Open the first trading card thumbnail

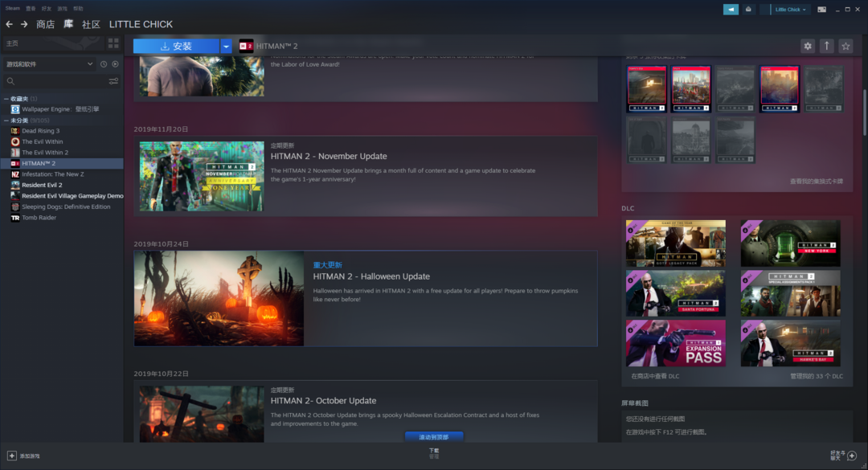click(646, 89)
